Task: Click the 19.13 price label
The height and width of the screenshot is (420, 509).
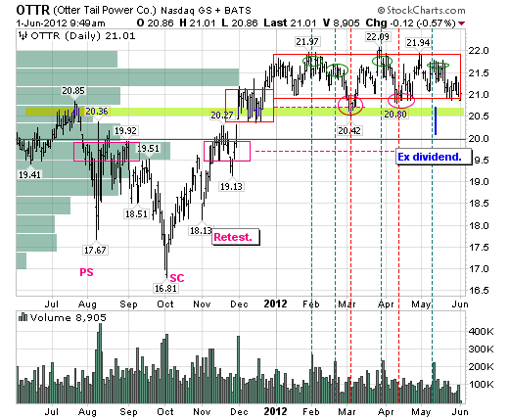Action: (231, 186)
